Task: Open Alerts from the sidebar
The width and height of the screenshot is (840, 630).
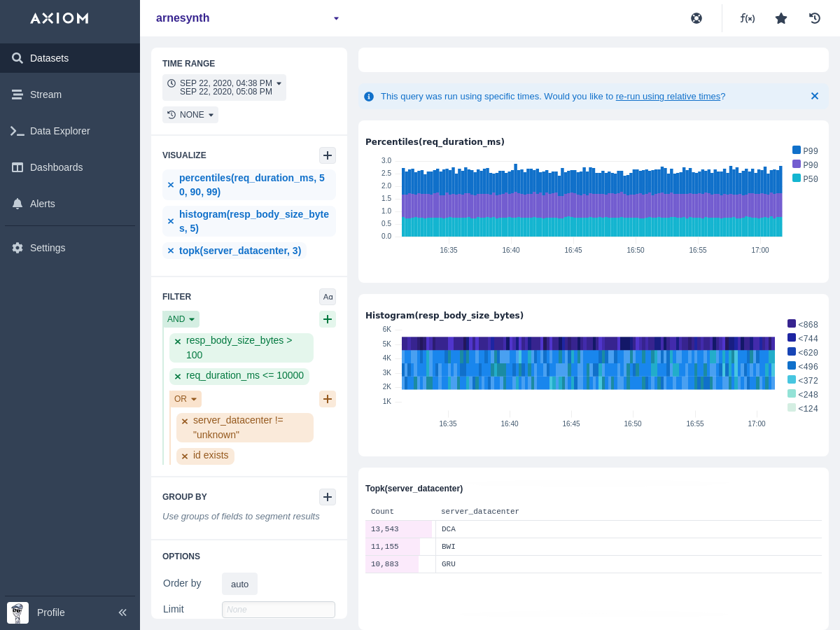Action: 42,204
